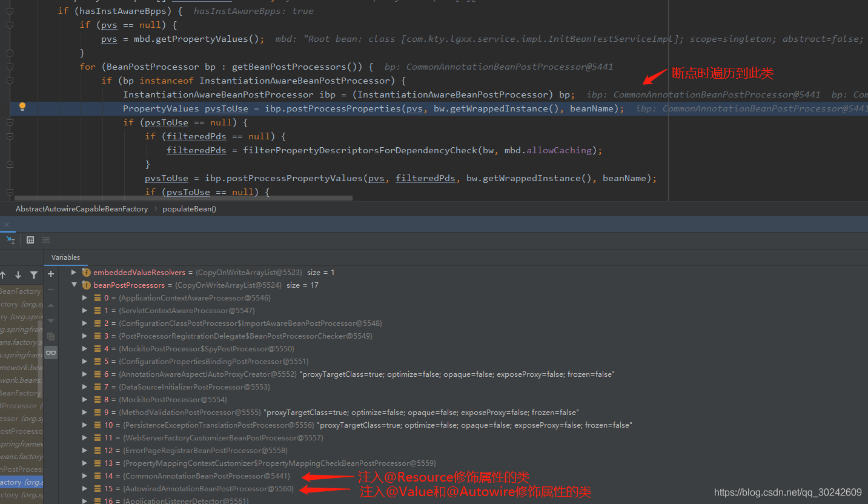Screen dimensions: 868x504
Task: Expand the embeddedValueResolvers variable
Action: click(x=74, y=273)
